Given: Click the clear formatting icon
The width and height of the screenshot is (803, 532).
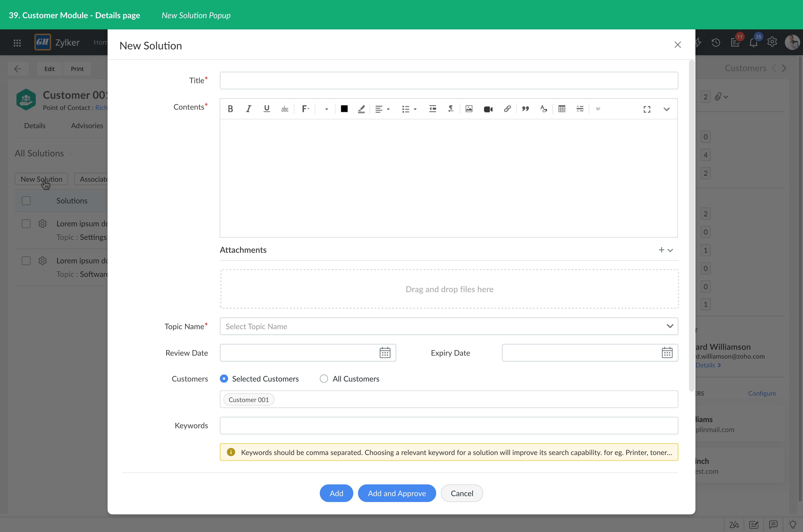Looking at the screenshot, I should pos(543,109).
